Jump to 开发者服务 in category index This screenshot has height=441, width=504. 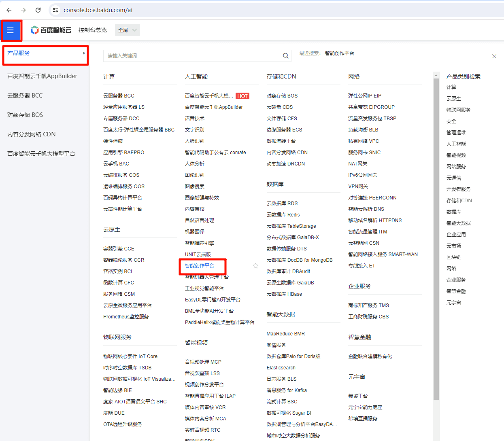(x=459, y=189)
